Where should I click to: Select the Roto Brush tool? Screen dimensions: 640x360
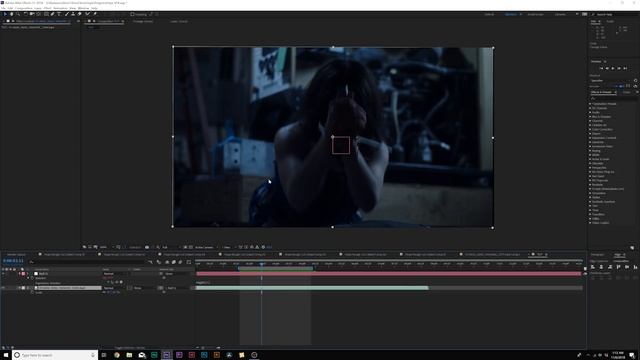pyautogui.click(x=87, y=14)
